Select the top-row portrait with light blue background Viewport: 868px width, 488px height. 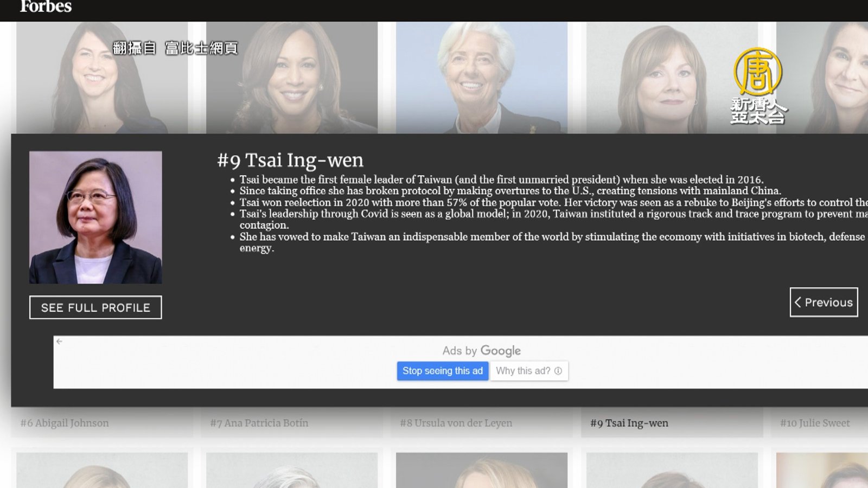pyautogui.click(x=481, y=78)
